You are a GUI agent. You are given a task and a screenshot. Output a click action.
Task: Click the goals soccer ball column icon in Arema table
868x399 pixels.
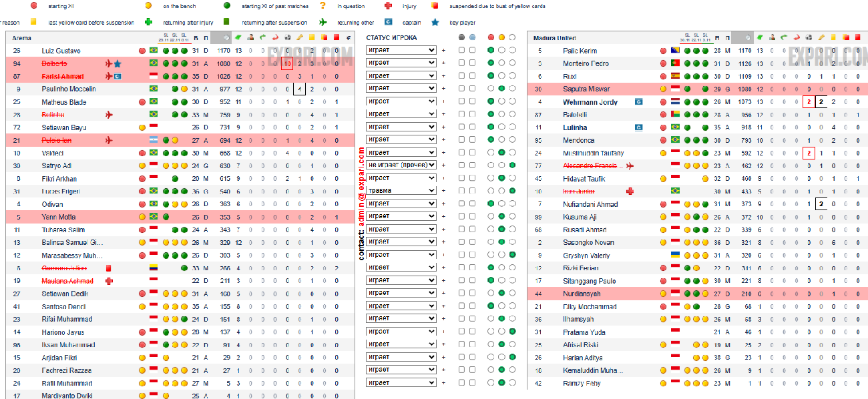(x=288, y=38)
